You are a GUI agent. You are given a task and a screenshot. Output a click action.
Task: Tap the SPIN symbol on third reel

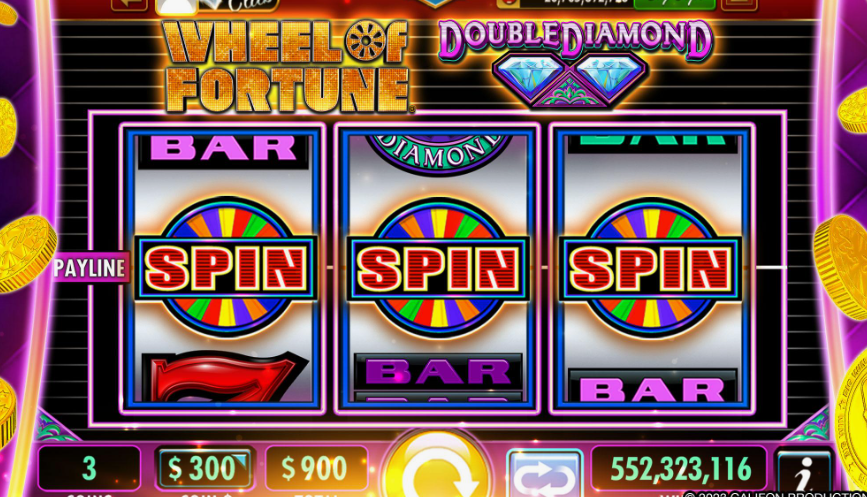coord(650,268)
